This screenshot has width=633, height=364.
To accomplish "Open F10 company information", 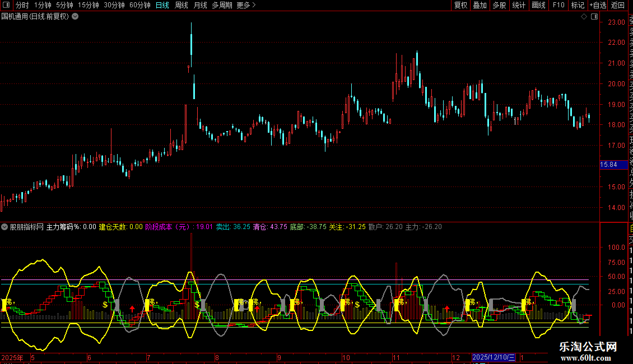I will pos(558,6).
